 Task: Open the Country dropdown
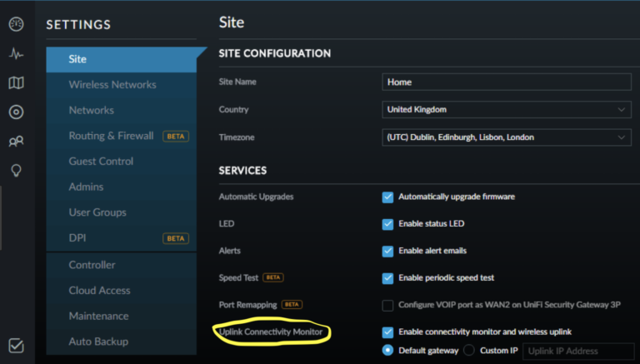[x=507, y=109]
